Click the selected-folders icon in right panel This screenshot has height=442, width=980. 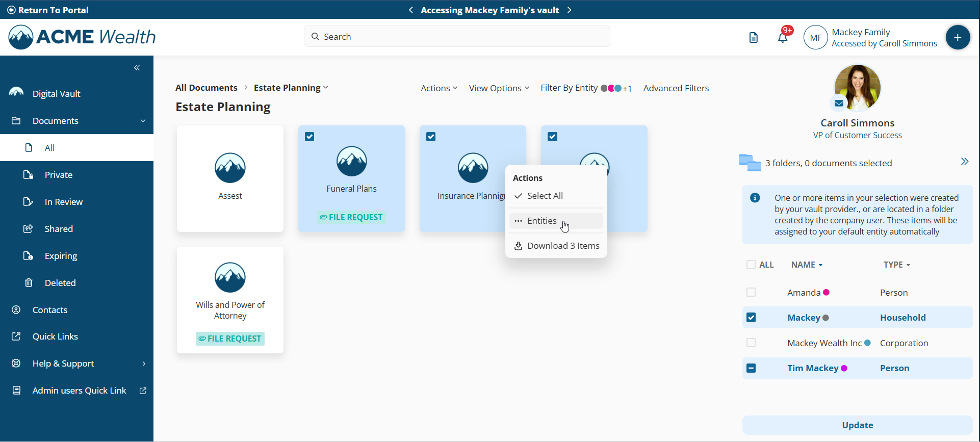click(x=750, y=163)
